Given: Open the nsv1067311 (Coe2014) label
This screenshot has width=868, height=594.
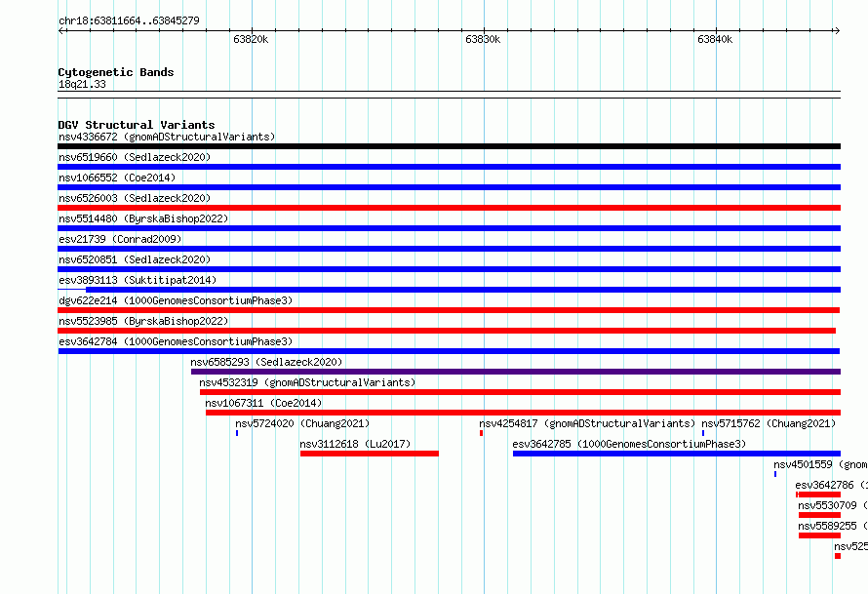Looking at the screenshot, I should [263, 403].
